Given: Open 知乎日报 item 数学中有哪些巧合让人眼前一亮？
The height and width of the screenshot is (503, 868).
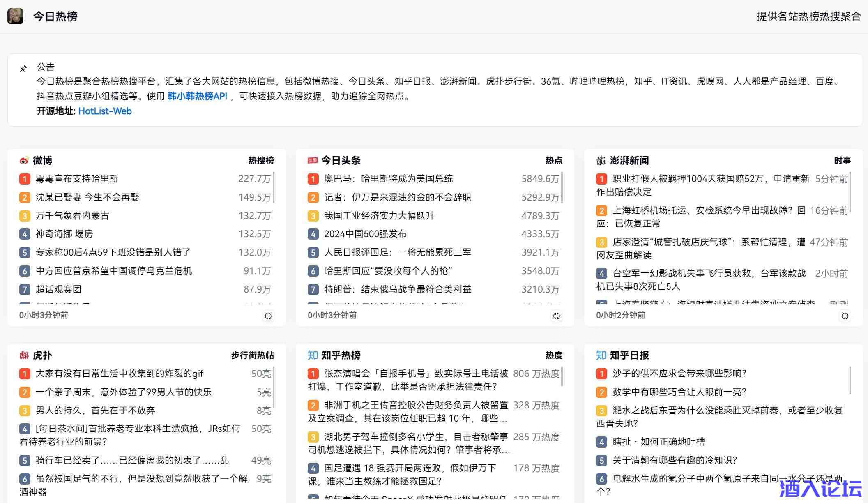Looking at the screenshot, I should pos(679,392).
